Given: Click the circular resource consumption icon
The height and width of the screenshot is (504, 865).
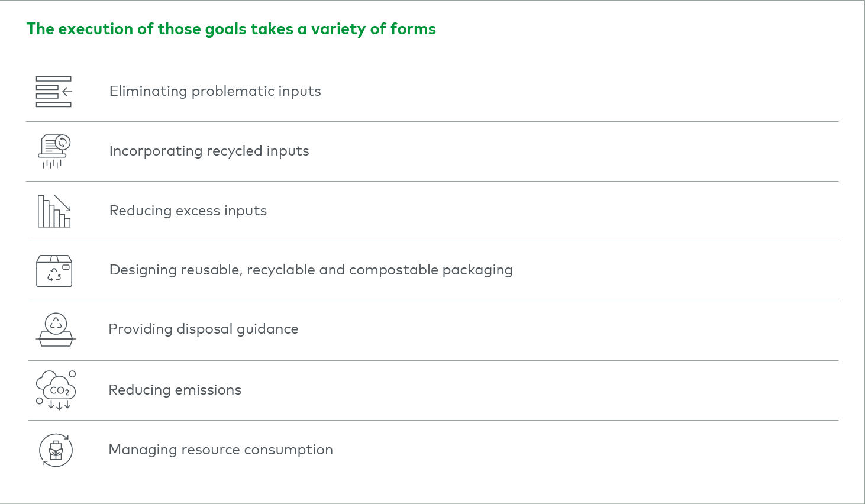Looking at the screenshot, I should 56,450.
